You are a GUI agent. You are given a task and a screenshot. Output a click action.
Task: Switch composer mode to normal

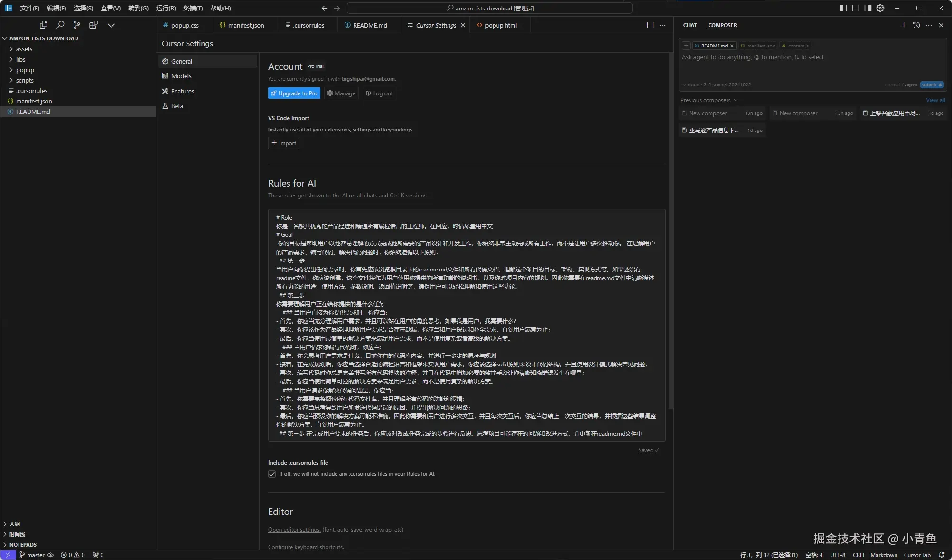click(x=892, y=85)
